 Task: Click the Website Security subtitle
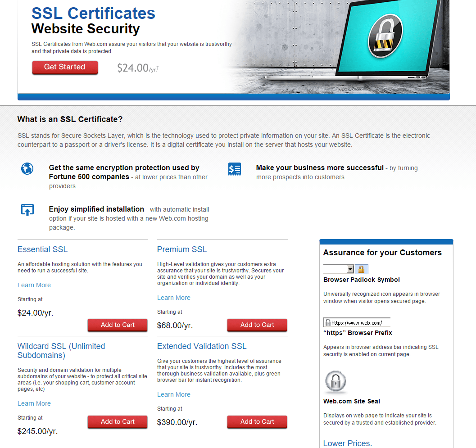pyautogui.click(x=86, y=29)
